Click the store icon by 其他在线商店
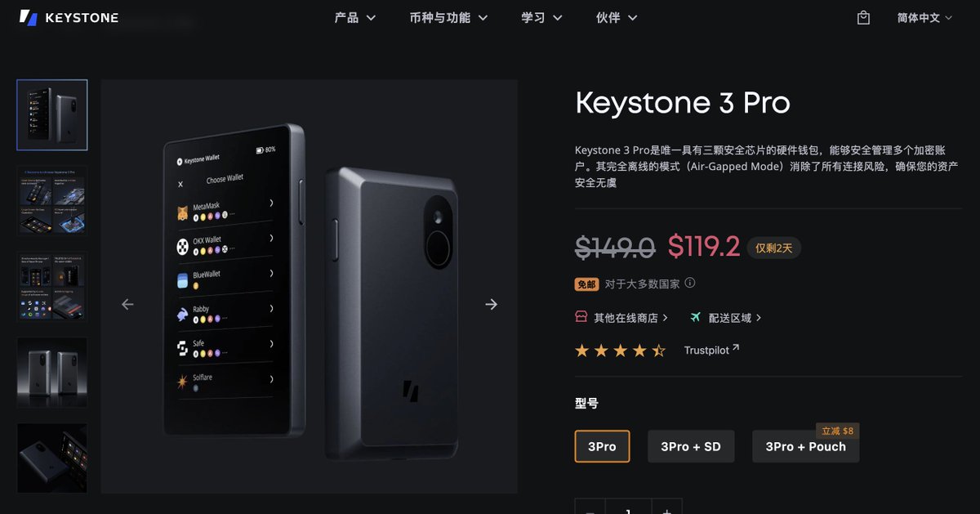The image size is (980, 514). tap(581, 317)
